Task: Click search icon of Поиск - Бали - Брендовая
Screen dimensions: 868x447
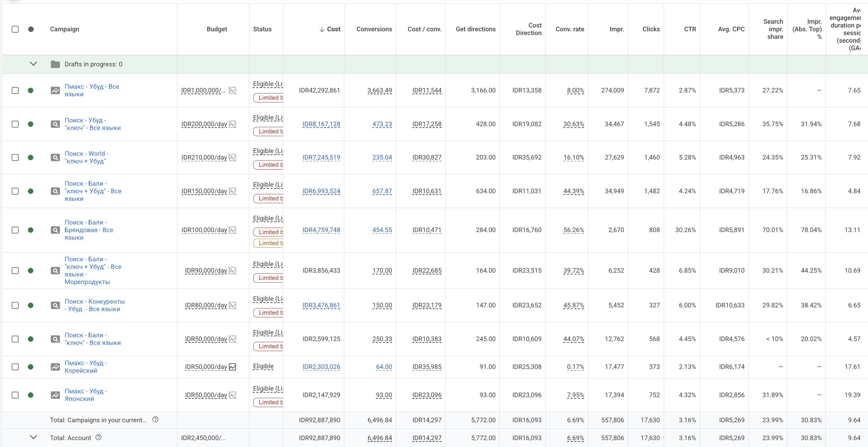Action: click(55, 230)
